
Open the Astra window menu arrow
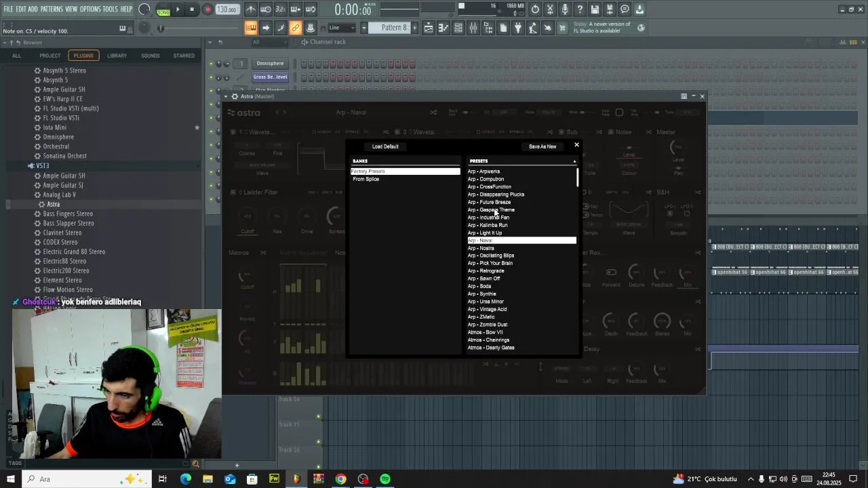[227, 96]
